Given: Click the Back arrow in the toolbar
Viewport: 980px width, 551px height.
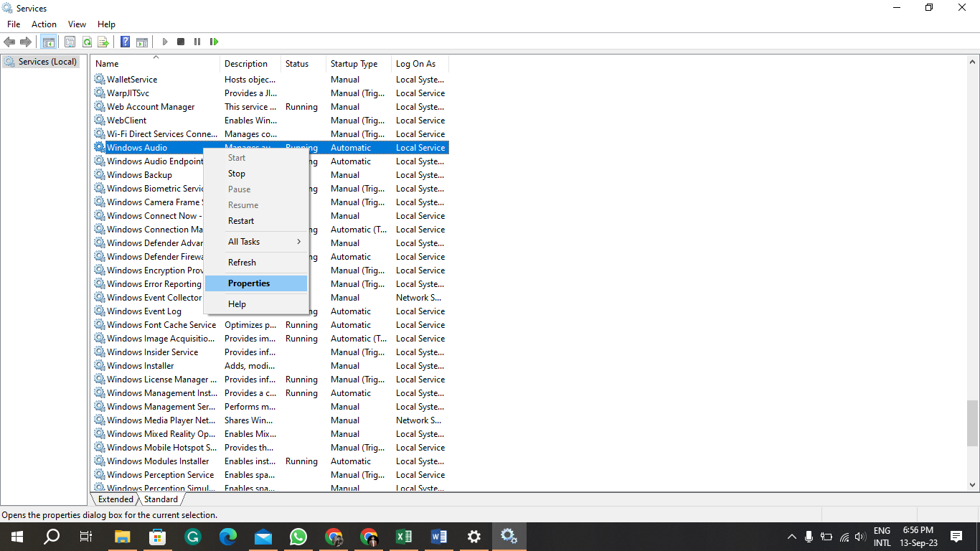Looking at the screenshot, I should click(9, 42).
